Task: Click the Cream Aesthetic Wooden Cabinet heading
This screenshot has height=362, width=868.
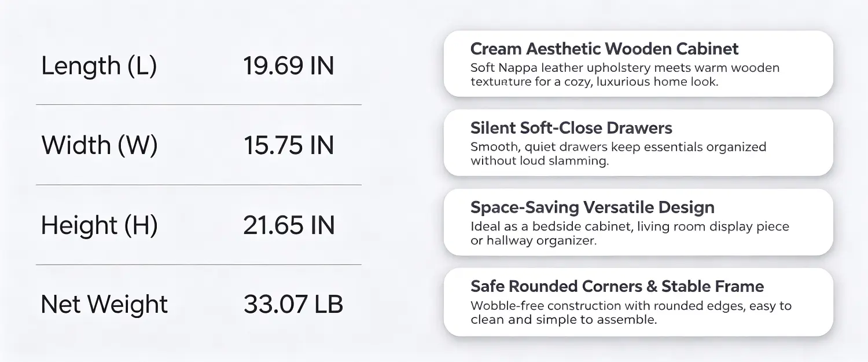Action: click(x=605, y=49)
